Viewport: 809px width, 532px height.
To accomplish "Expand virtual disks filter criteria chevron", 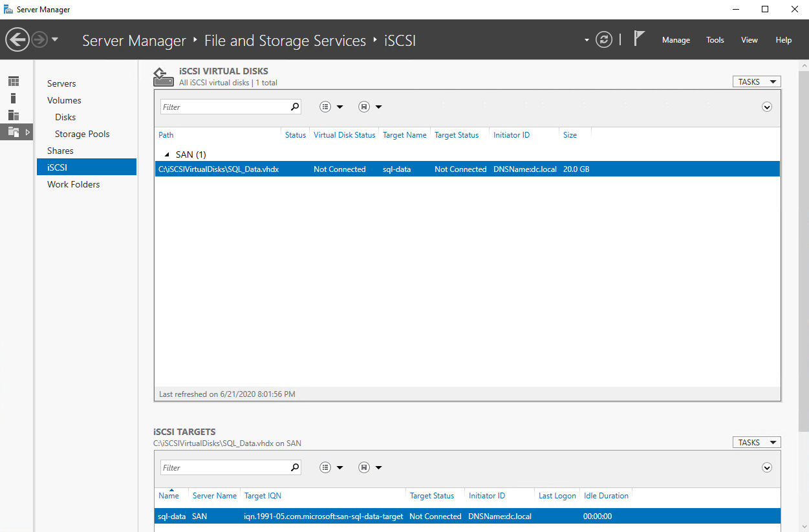I will tap(767, 107).
